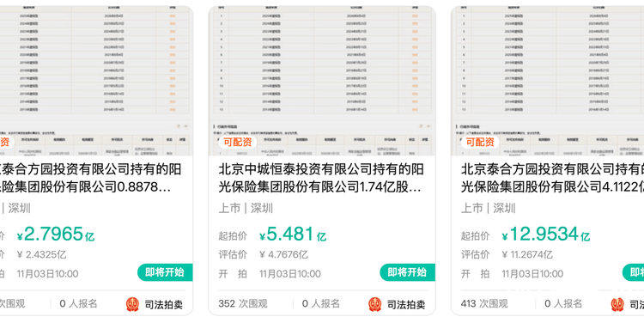Click 司法拍卖 label on 2.7965亿 card
Viewport: 644px width, 323px height.
tap(163, 304)
